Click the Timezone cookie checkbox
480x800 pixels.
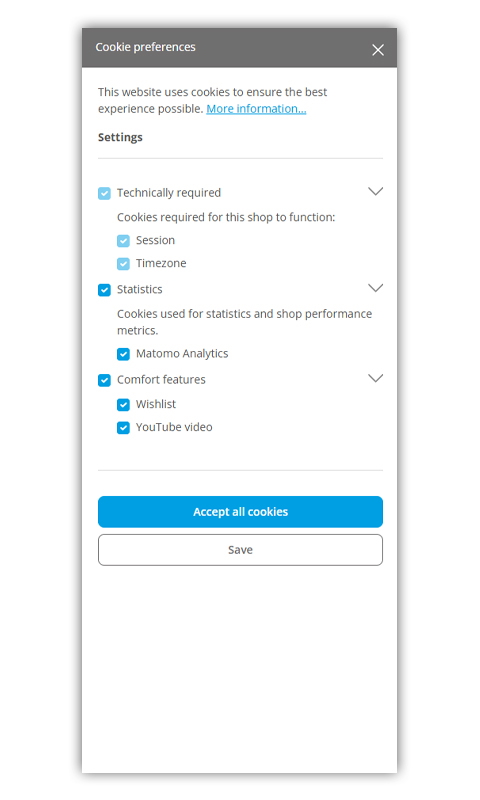point(123,264)
